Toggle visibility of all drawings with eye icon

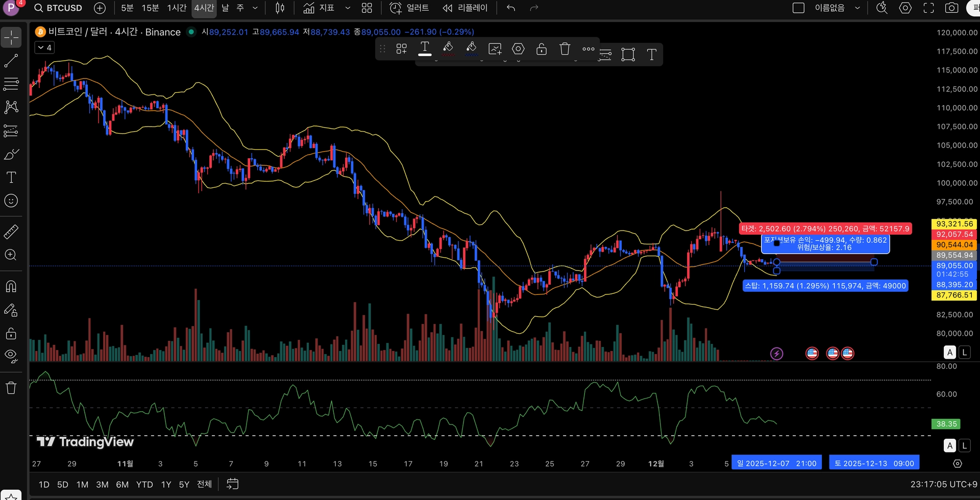coord(11,355)
